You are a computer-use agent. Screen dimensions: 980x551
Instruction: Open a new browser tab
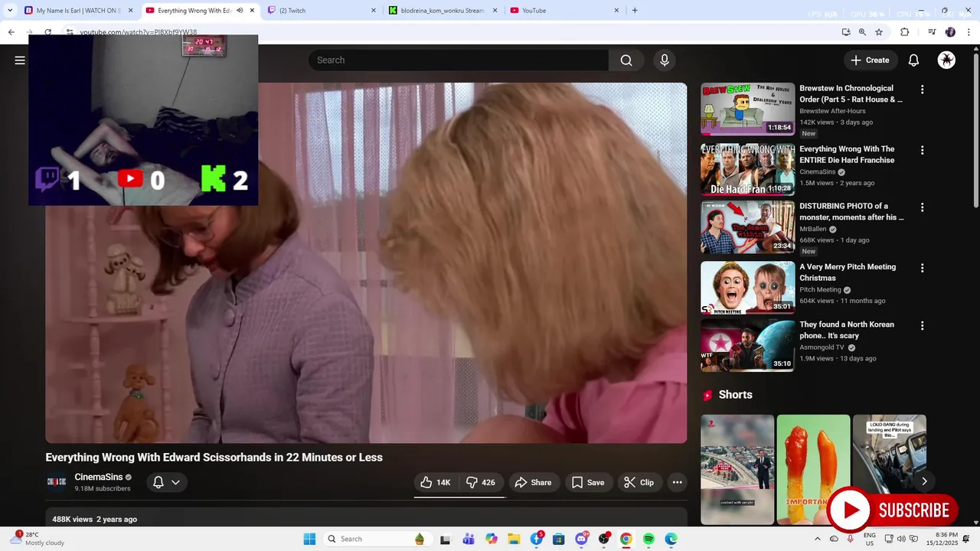click(x=635, y=11)
